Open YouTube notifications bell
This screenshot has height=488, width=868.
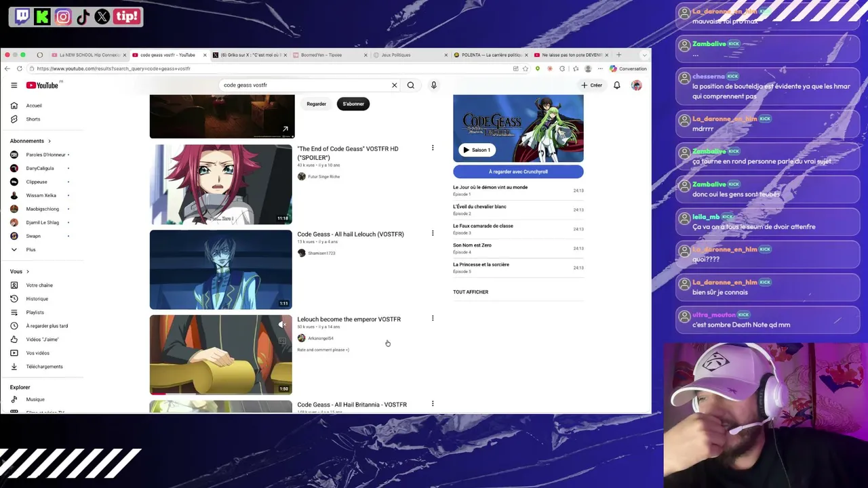click(x=617, y=85)
